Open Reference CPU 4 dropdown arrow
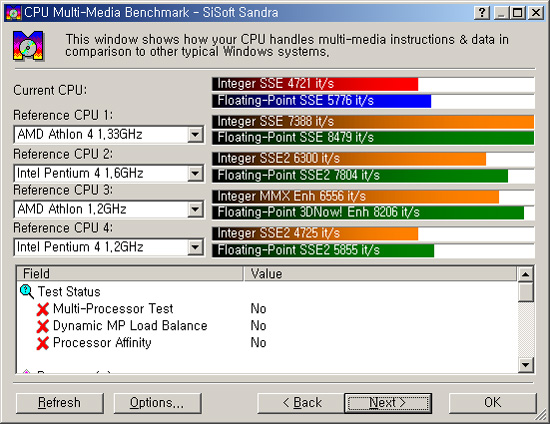This screenshot has width=550, height=424. pos(195,247)
